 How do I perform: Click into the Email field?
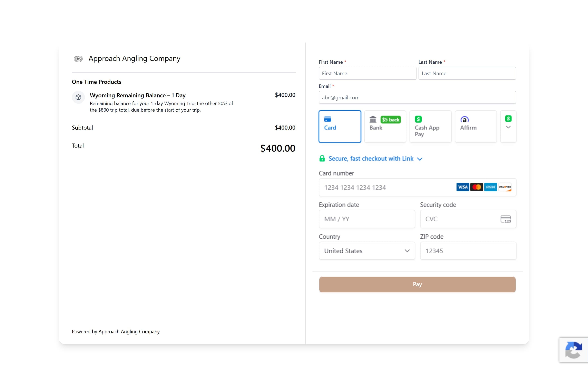click(417, 97)
